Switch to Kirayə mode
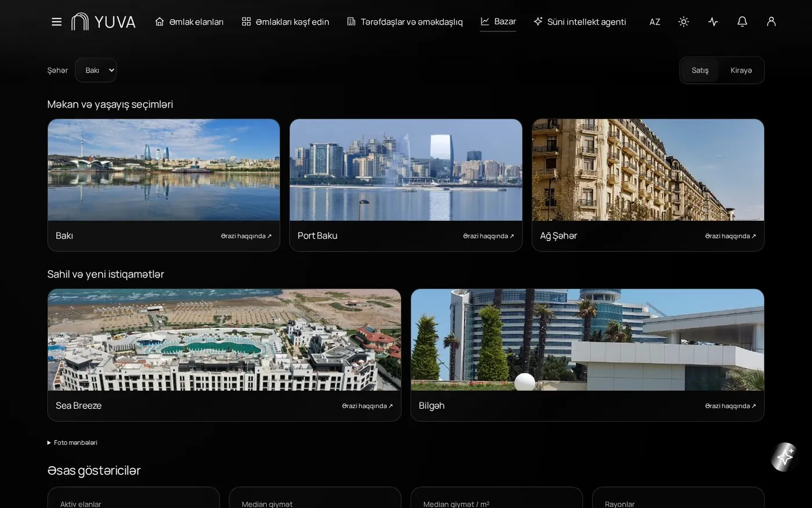The width and height of the screenshot is (812, 508). click(741, 70)
